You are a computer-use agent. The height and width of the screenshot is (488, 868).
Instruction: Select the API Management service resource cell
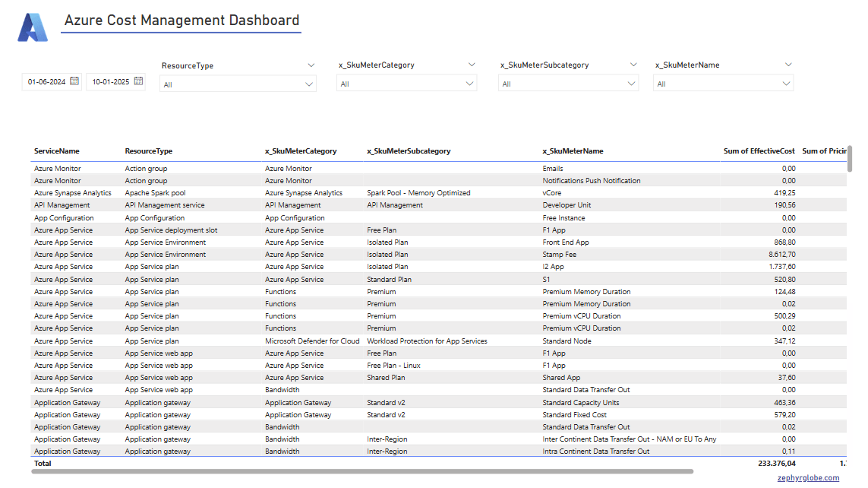164,205
